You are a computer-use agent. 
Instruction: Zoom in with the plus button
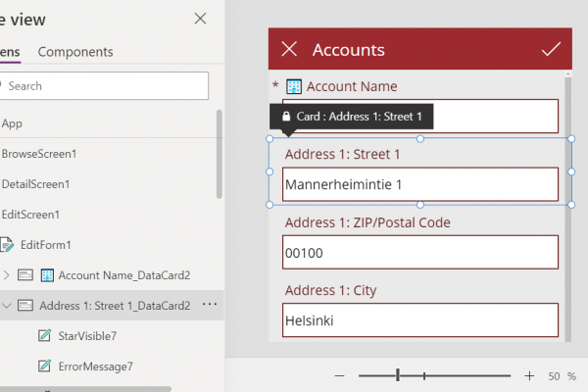529,375
